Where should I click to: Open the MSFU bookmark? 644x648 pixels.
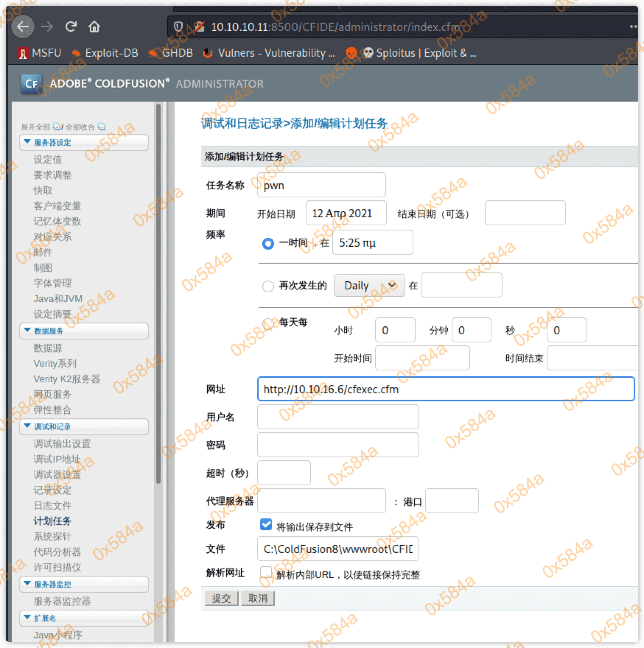pyautogui.click(x=39, y=53)
